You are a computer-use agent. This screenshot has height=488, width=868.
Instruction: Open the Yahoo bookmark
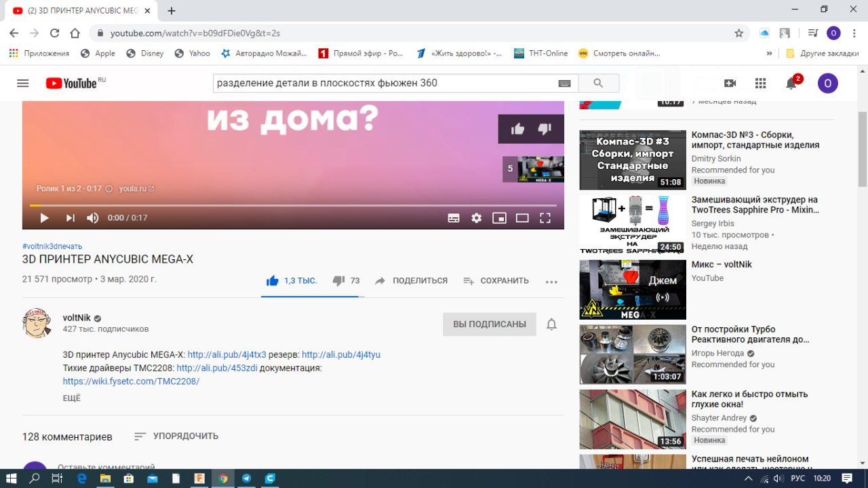pos(192,53)
